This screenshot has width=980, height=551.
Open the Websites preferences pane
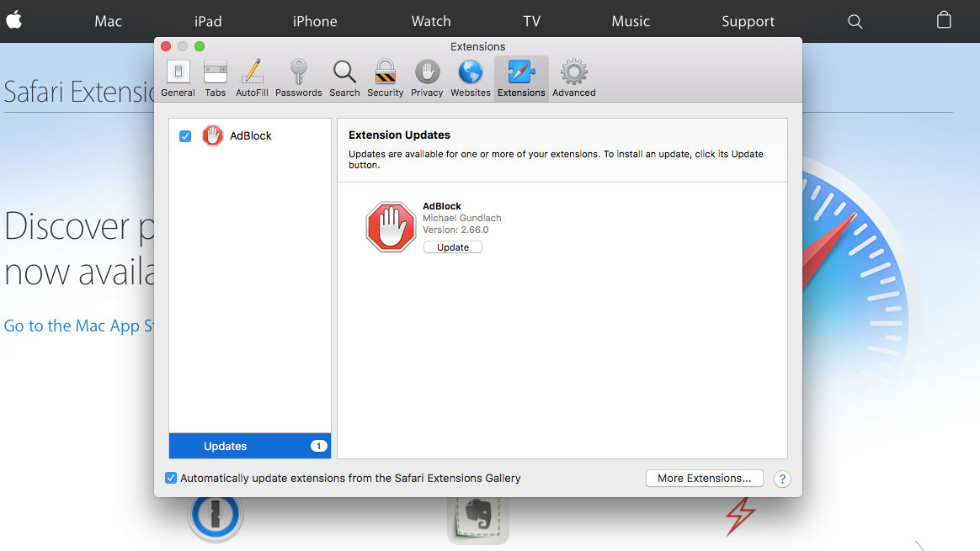pyautogui.click(x=471, y=79)
